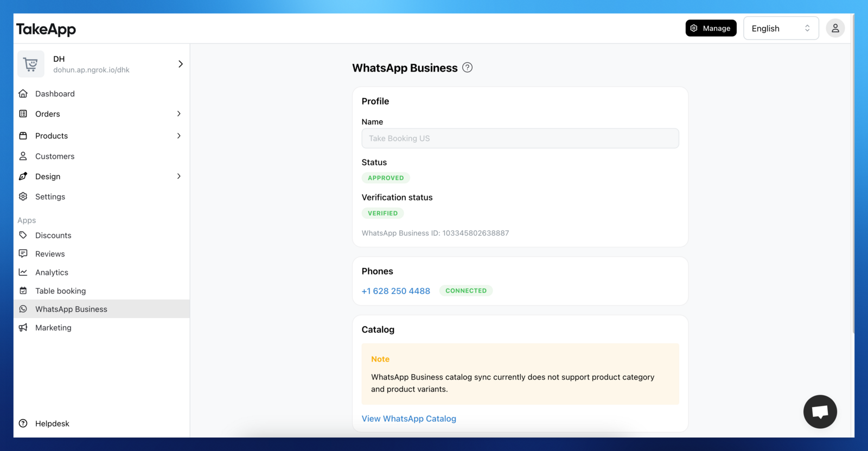The image size is (868, 451).
Task: Click the Dashboard home icon
Action: [x=23, y=93]
